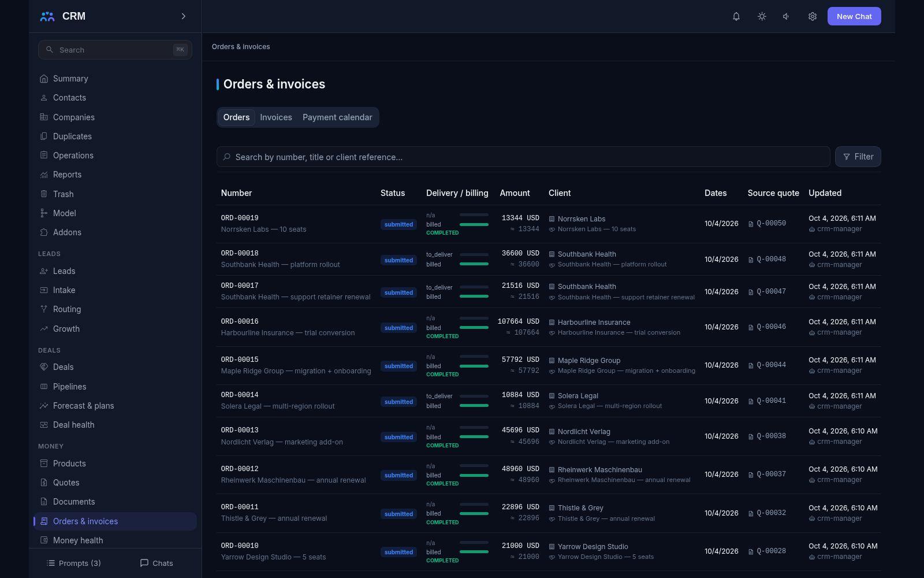The image size is (924, 578).
Task: Mute sound with speaker icon
Action: point(787,16)
